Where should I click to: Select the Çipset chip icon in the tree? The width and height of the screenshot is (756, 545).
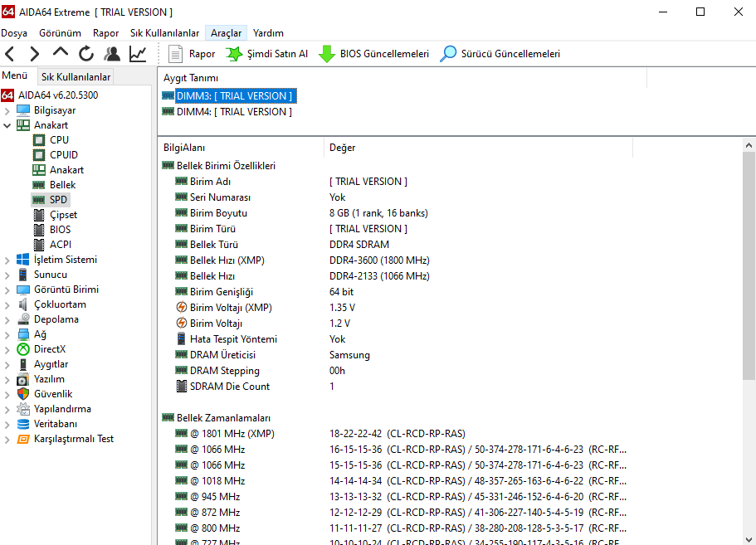coord(39,215)
